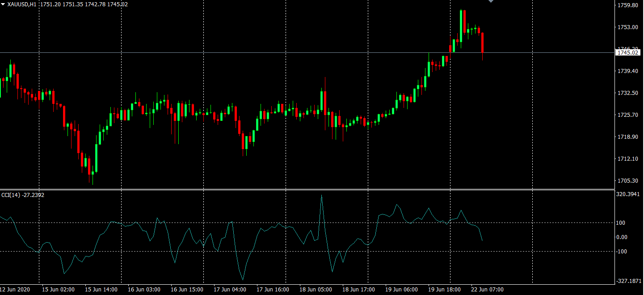Select the 15 Jun 14:00 time label

pyautogui.click(x=101, y=290)
